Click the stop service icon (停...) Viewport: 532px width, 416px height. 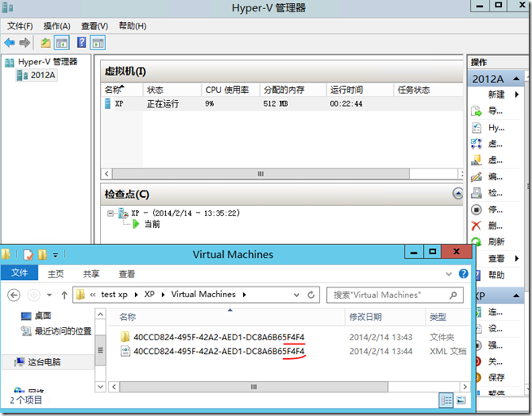point(477,209)
